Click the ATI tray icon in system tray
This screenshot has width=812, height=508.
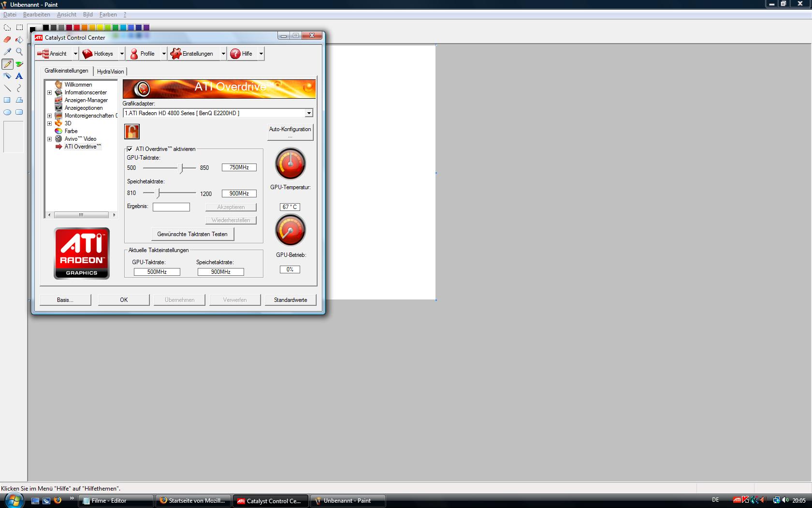pyautogui.click(x=737, y=500)
